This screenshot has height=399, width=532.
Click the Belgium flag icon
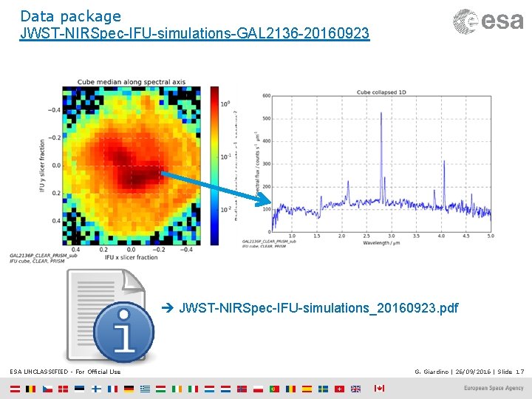[x=31, y=389]
